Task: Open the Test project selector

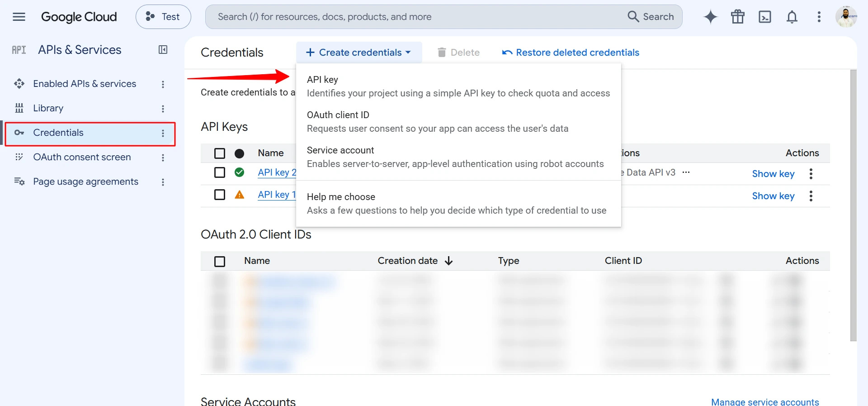Action: pos(163,17)
